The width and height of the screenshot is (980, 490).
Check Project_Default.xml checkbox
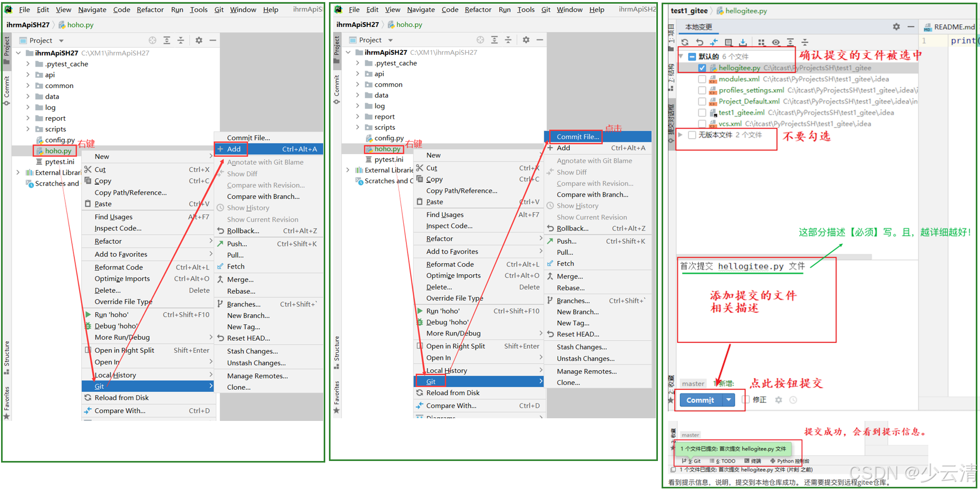coord(702,101)
